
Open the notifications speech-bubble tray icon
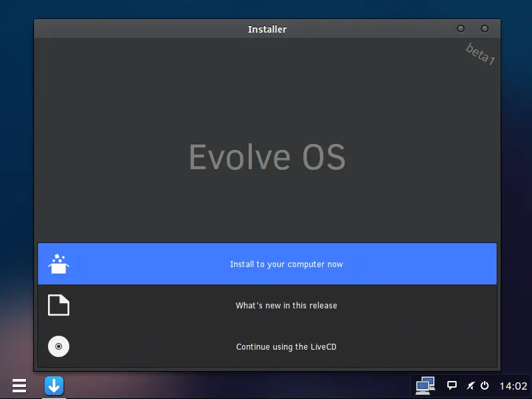(x=452, y=386)
